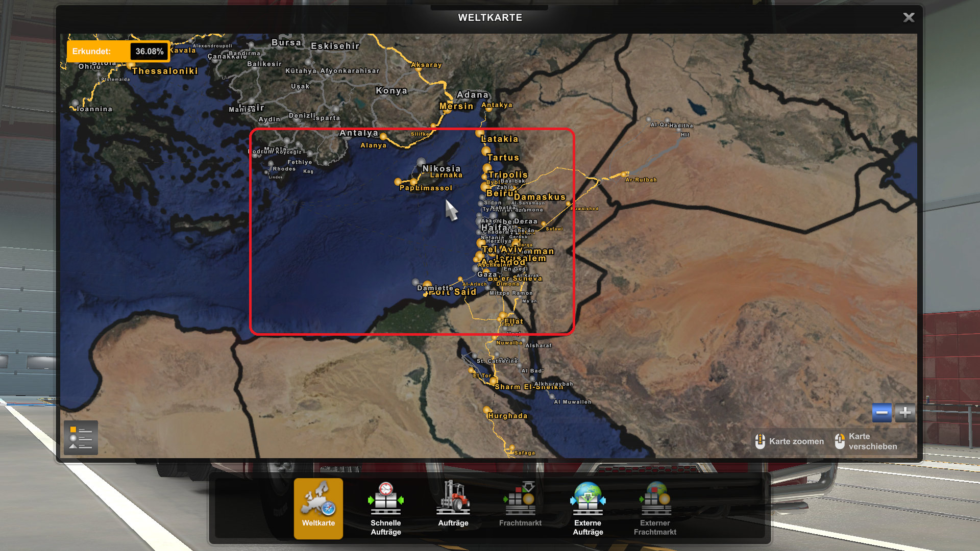Close the Weltkarte window
This screenshot has height=551, width=980.
pos(909,17)
